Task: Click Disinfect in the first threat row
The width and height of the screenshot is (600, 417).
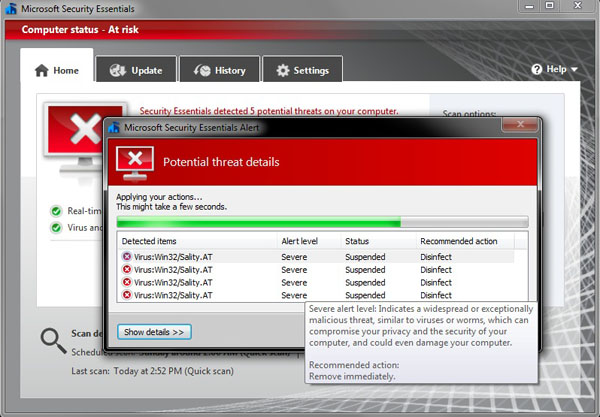Action: [x=436, y=257]
